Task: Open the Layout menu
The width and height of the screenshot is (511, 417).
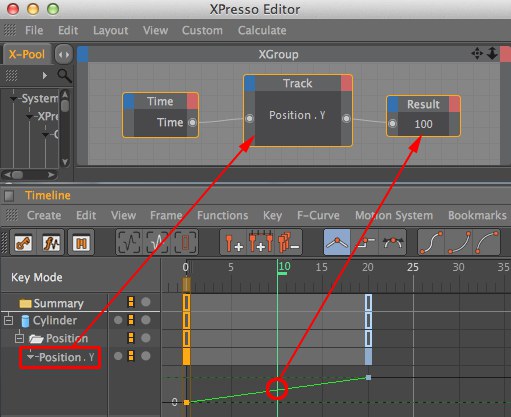Action: [x=110, y=30]
